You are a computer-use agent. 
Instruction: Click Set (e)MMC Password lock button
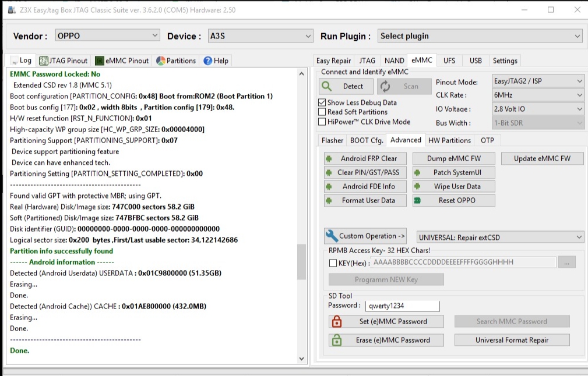(386, 321)
